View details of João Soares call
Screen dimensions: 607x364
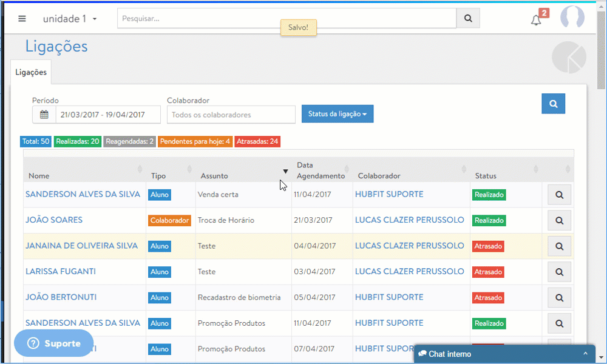coord(559,221)
